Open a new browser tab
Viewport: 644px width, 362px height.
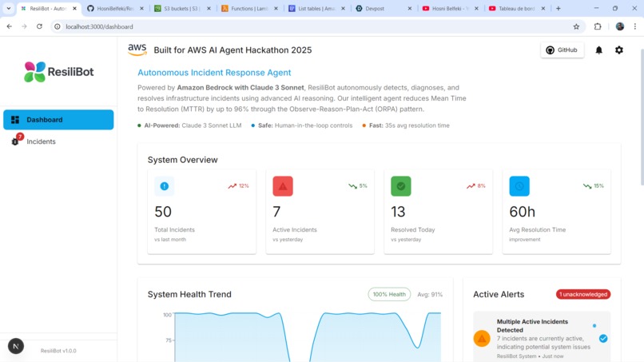(559, 8)
